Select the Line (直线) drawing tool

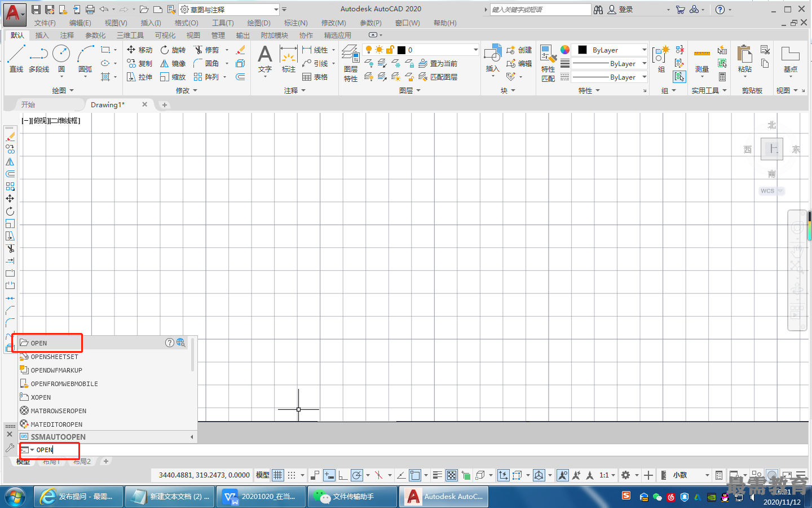coord(16,59)
